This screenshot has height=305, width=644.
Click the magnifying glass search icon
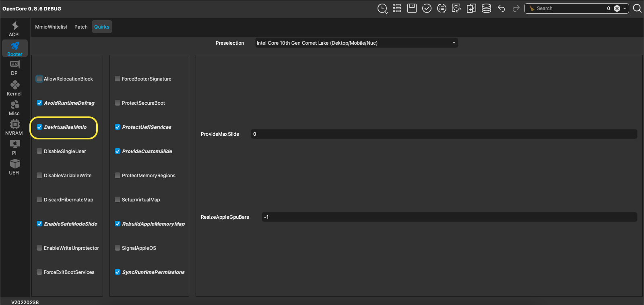(637, 8)
